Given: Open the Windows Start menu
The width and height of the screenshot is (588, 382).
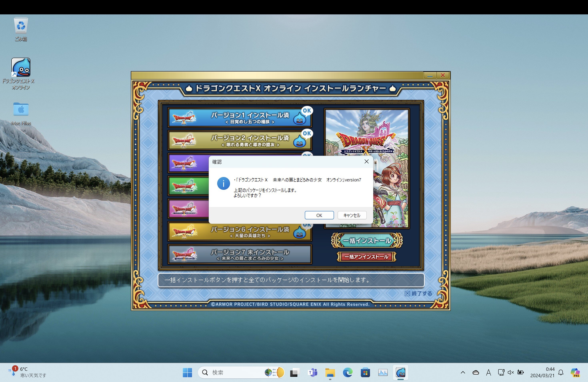Looking at the screenshot, I should [x=187, y=372].
